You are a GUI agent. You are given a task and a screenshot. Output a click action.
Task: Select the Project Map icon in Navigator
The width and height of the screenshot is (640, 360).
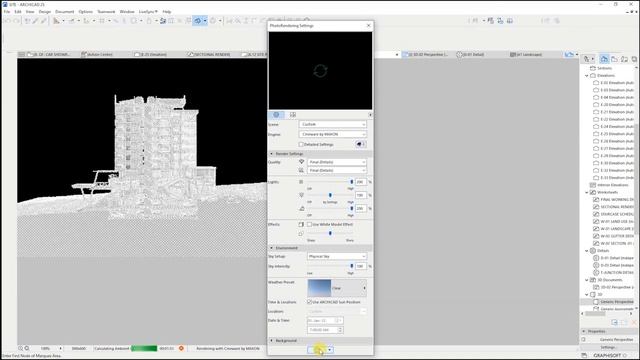coord(604,59)
